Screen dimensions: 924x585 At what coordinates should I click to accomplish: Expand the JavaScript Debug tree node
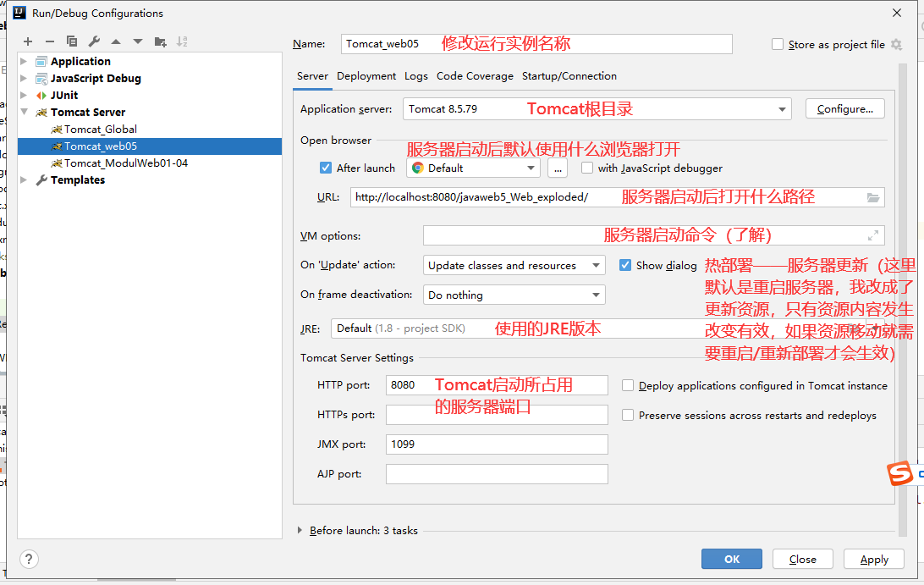pyautogui.click(x=24, y=79)
